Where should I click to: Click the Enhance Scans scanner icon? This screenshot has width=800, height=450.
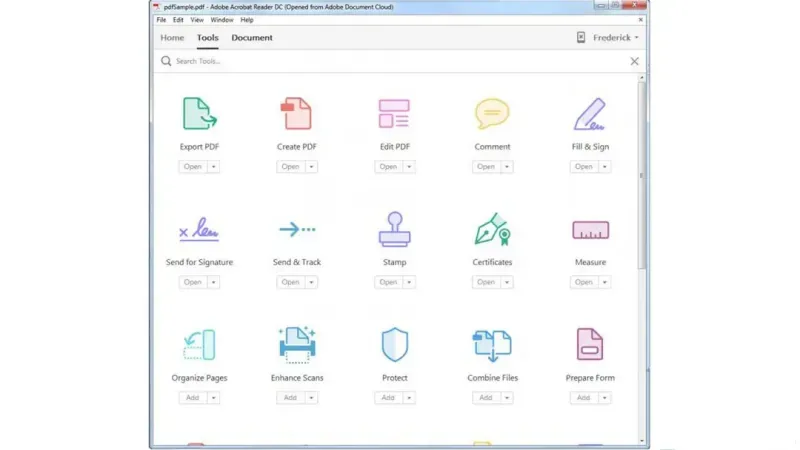click(297, 345)
